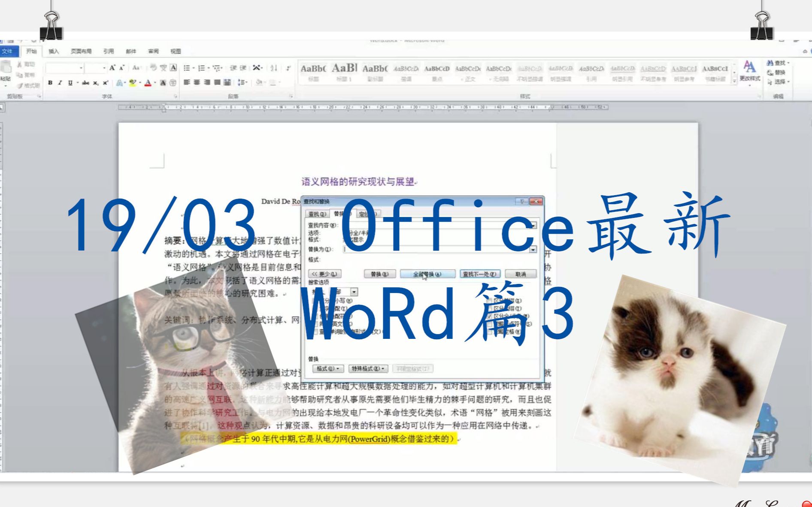The height and width of the screenshot is (507, 812).
Task: Click the 特殊格式 (Special) button
Action: [x=369, y=368]
